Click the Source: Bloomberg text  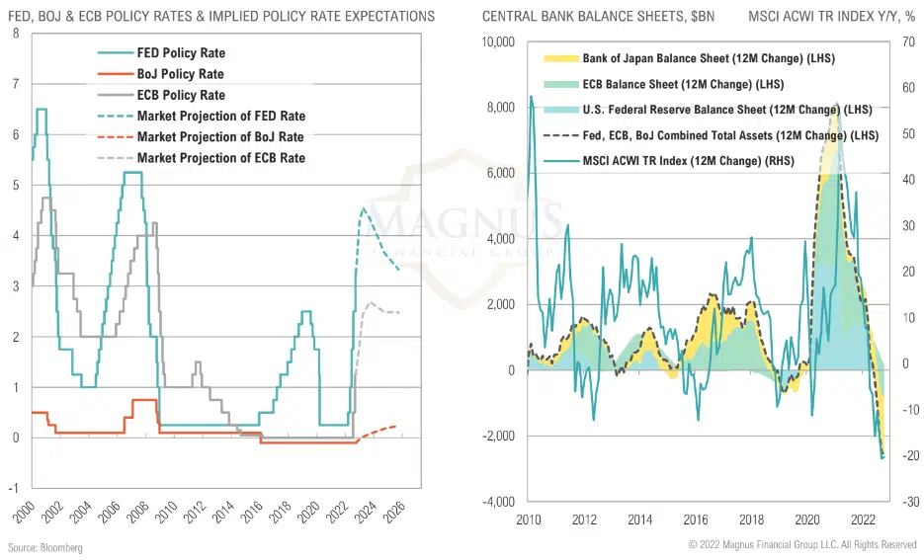(45, 547)
